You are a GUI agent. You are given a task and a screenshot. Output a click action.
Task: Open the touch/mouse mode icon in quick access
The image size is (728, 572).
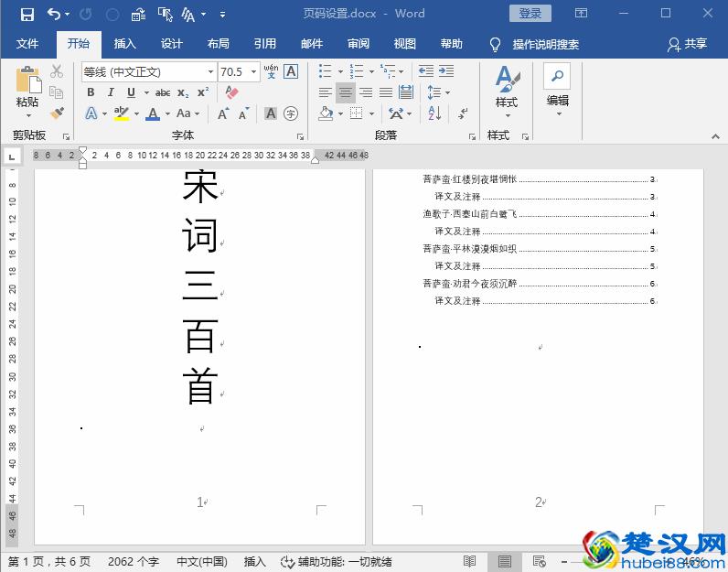coord(165,15)
